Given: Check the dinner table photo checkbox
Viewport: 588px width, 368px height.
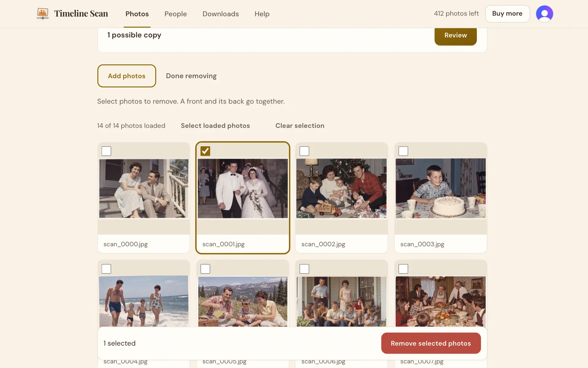Looking at the screenshot, I should 403,269.
